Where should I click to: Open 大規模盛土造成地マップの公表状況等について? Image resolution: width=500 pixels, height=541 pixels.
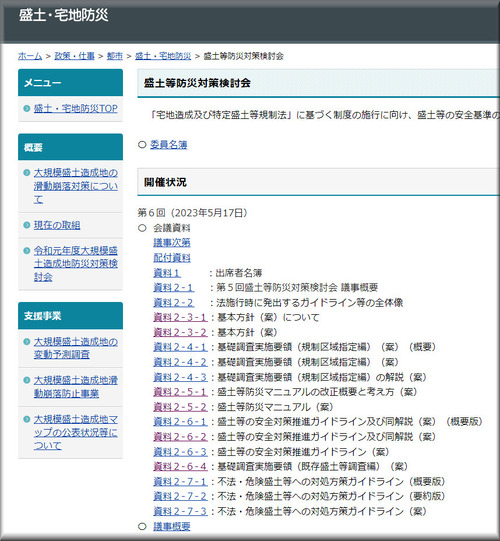[x=76, y=432]
